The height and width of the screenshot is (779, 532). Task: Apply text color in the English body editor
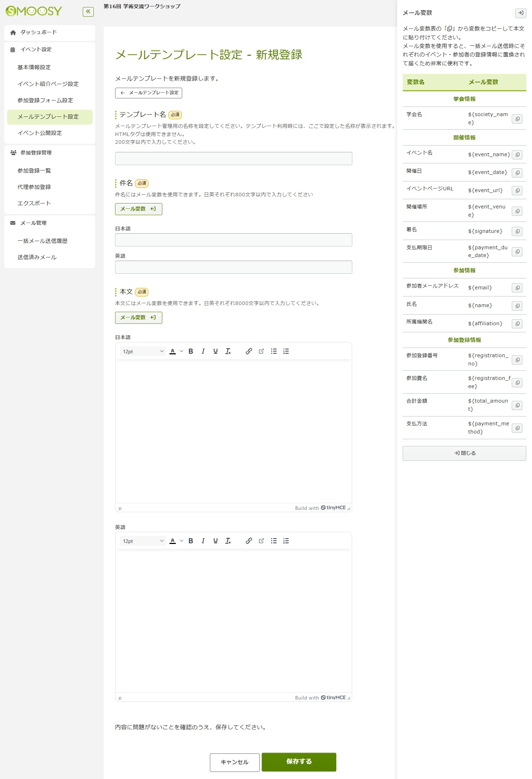(173, 541)
